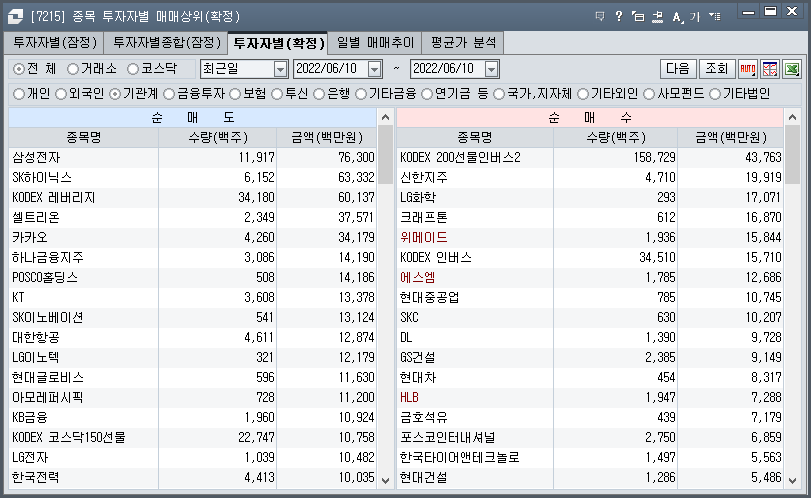Image resolution: width=811 pixels, height=498 pixels.
Task: Click the font size A icon
Action: (678, 17)
